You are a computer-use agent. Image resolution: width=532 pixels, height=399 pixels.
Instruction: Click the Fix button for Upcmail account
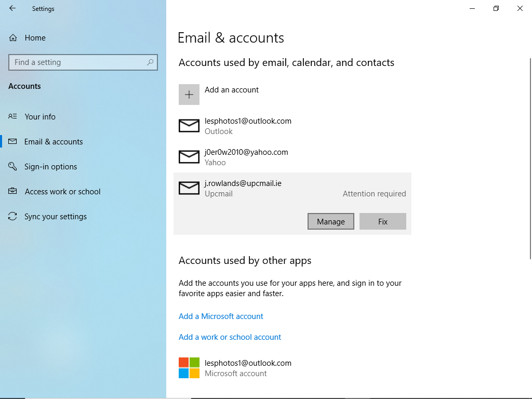pos(383,221)
